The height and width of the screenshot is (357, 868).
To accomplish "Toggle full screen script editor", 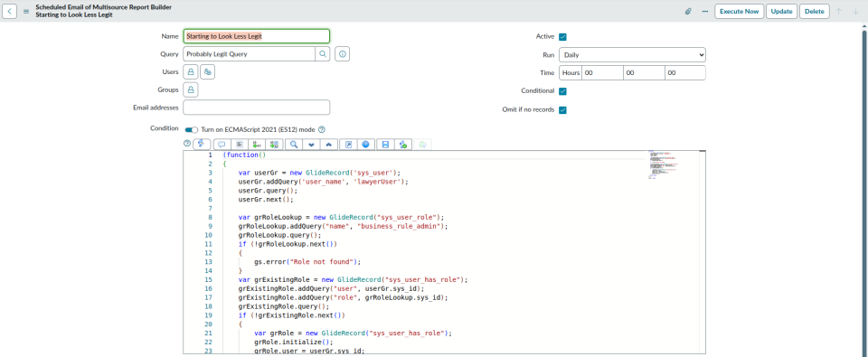I will [x=348, y=145].
